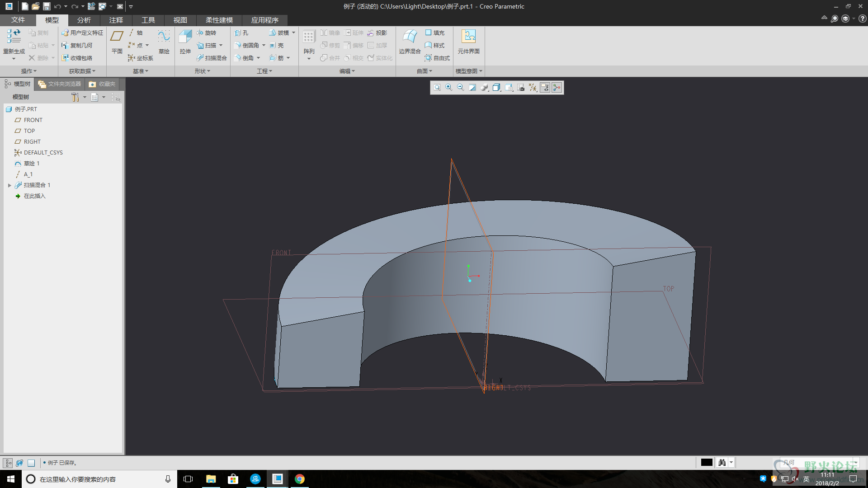
Task: Select the Boundary Blend (边界混合) tool
Action: [x=410, y=42]
